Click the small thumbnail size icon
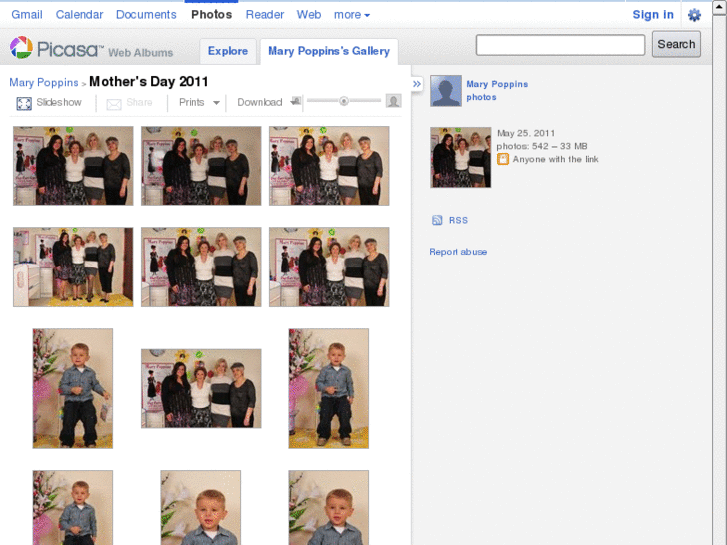Image resolution: width=727 pixels, height=545 pixels. tap(296, 101)
